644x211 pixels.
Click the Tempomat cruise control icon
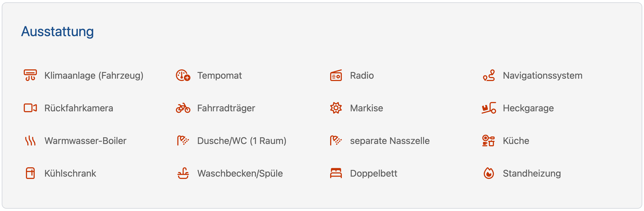[183, 75]
